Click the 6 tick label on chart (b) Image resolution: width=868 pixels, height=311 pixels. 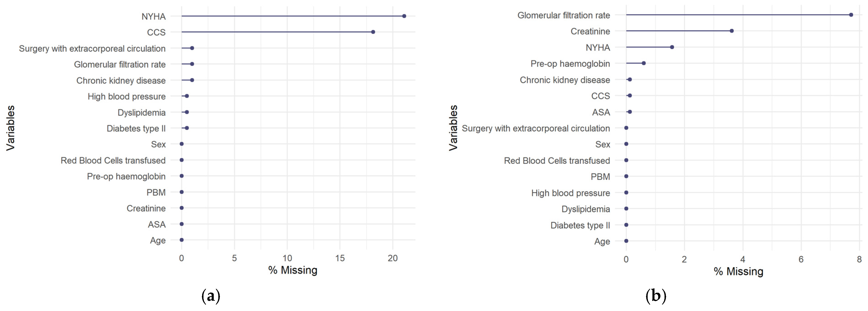point(801,259)
